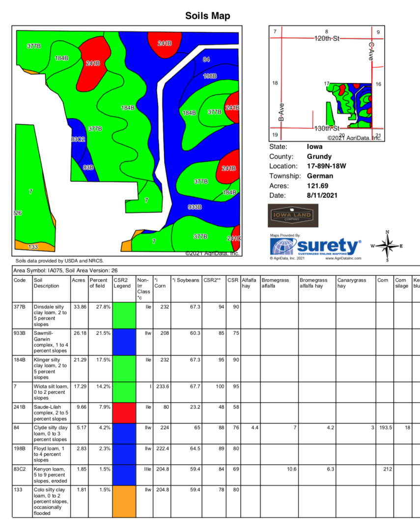The height and width of the screenshot is (531, 420).
Task: Select the Dinsdale silty clay loam description
Action: [x=51, y=315]
